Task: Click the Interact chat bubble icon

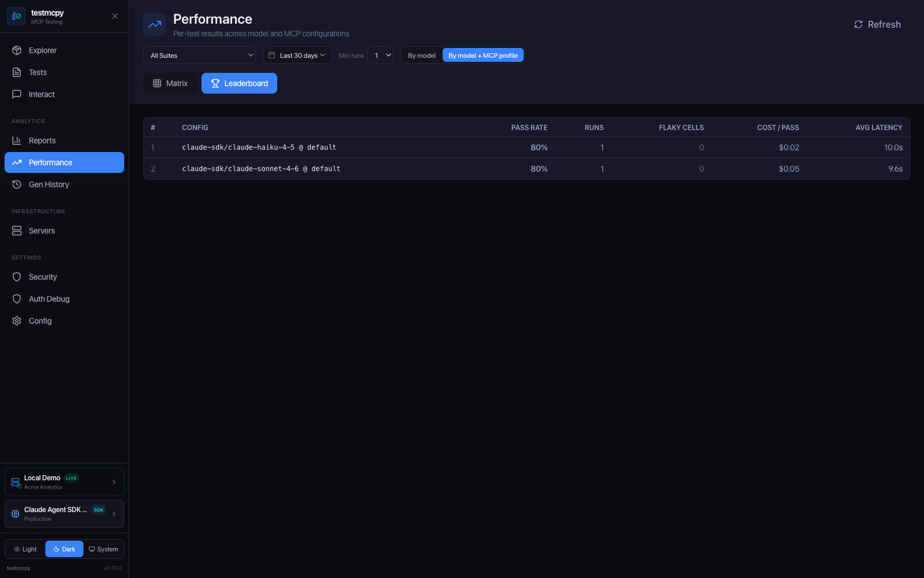Action: [x=17, y=94]
